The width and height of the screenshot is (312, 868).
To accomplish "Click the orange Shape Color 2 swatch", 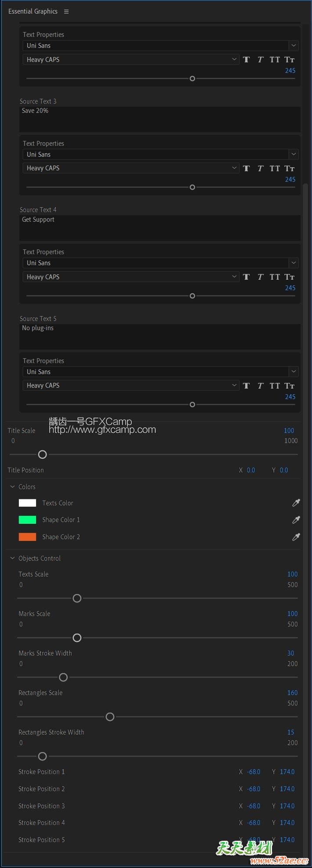I will pos(27,537).
